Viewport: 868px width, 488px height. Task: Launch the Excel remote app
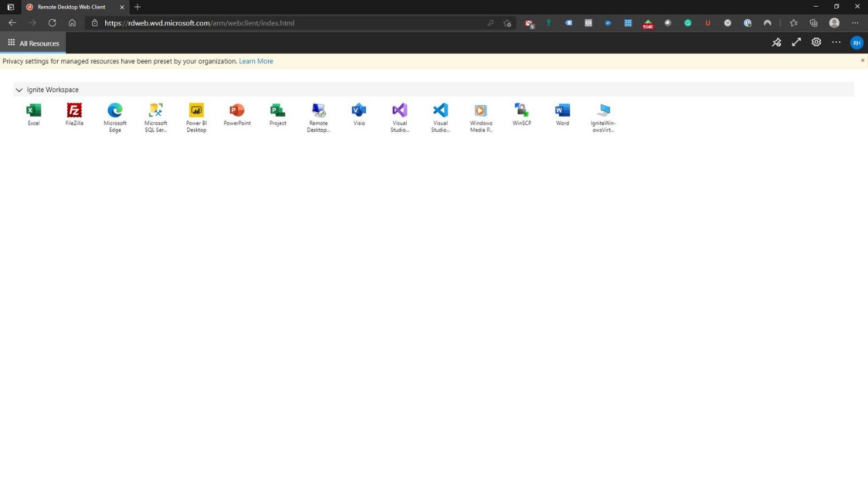pyautogui.click(x=33, y=114)
